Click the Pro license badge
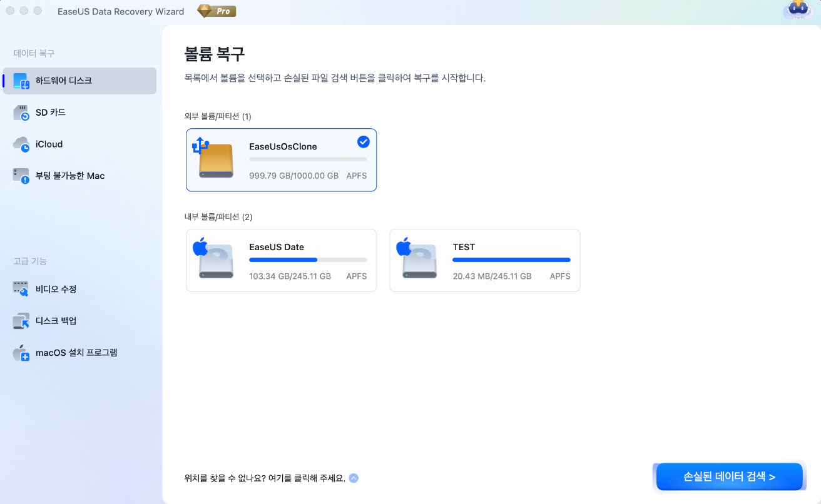 (216, 11)
